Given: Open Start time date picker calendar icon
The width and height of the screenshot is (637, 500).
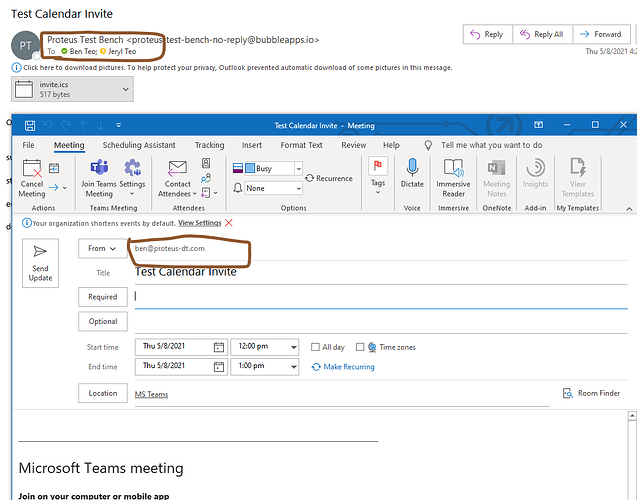Looking at the screenshot, I should click(219, 347).
